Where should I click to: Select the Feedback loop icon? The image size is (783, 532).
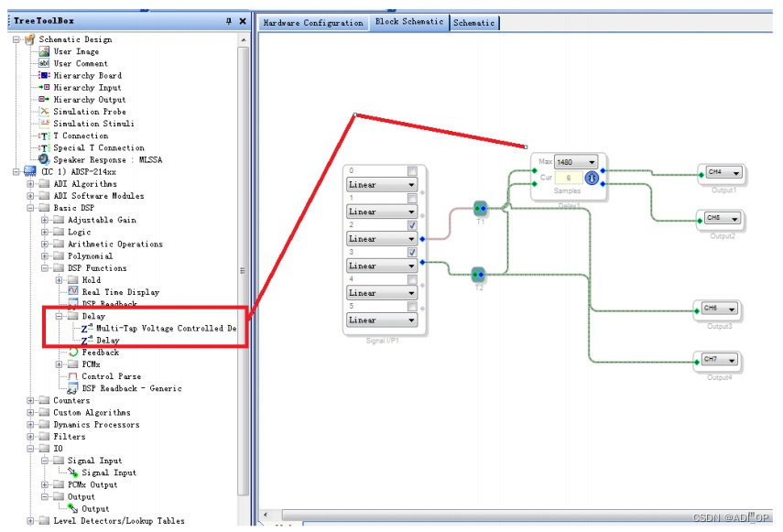[x=73, y=352]
